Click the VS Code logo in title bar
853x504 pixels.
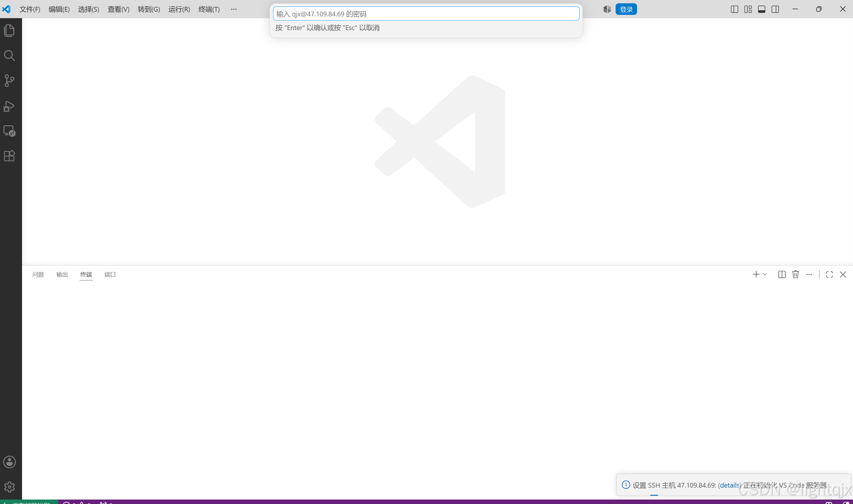click(x=7, y=9)
